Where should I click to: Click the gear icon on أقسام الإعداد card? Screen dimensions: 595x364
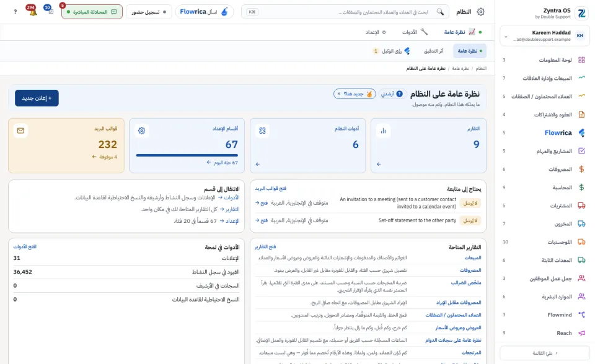tap(141, 131)
